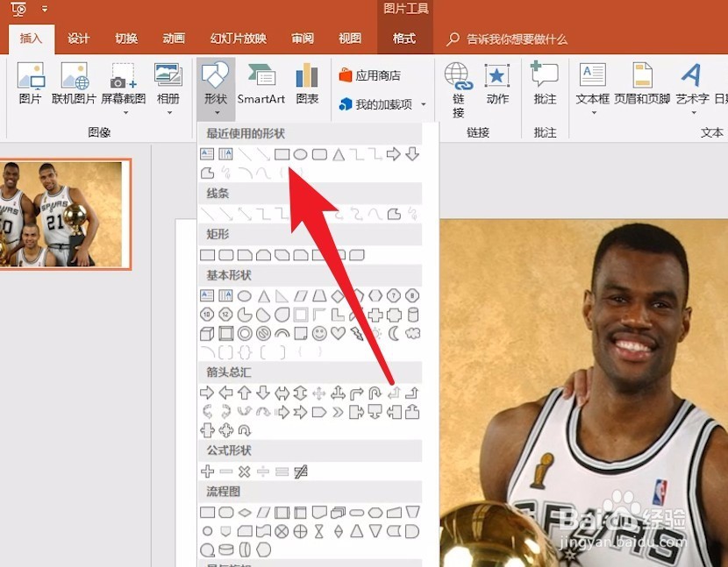Switch to the 设计 tab

click(x=78, y=39)
